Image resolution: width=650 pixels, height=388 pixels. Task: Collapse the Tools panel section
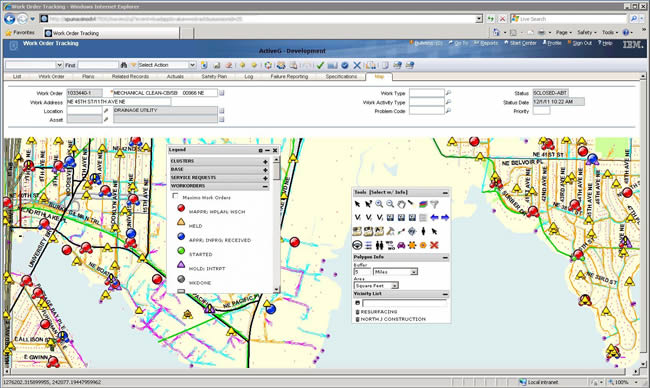(445, 193)
